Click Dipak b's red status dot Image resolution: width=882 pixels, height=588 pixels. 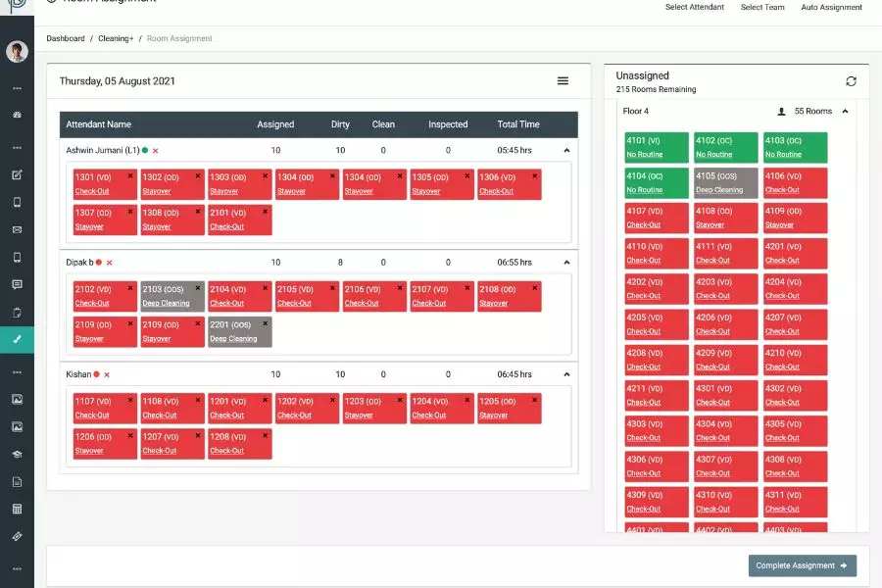coord(99,263)
